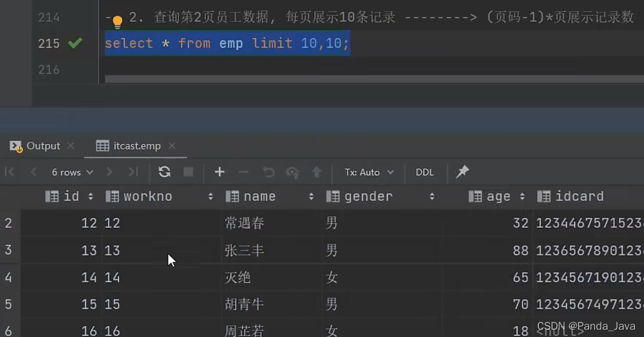Refresh the query results grid
Screen dimensions: 644x337
164,172
